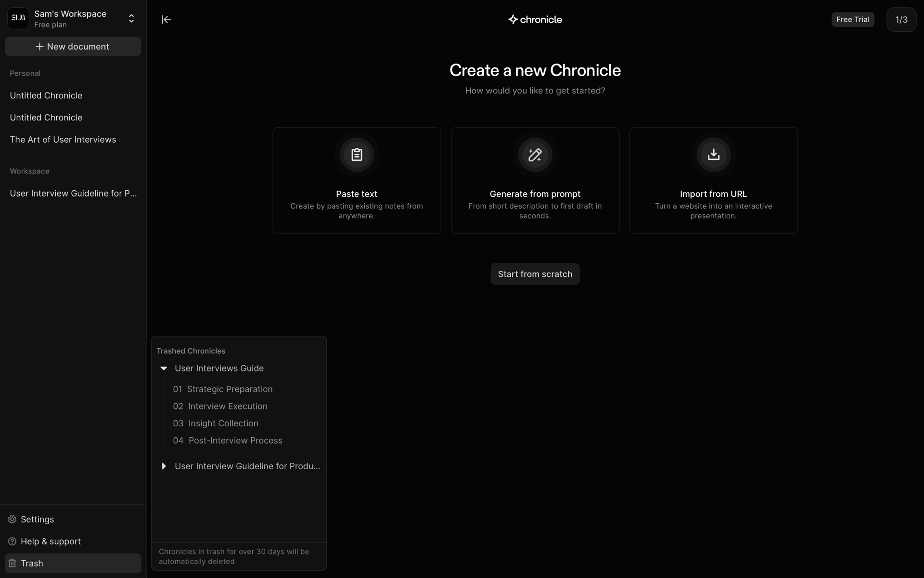Click the 1/3 usage counter
This screenshot has width=924, height=578.
901,20
